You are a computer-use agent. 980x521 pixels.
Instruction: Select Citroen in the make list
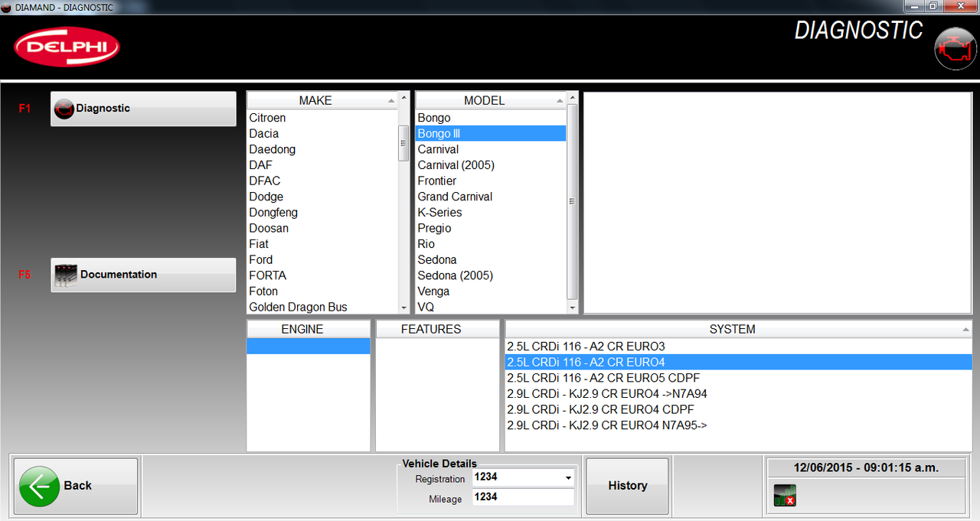pyautogui.click(x=322, y=118)
